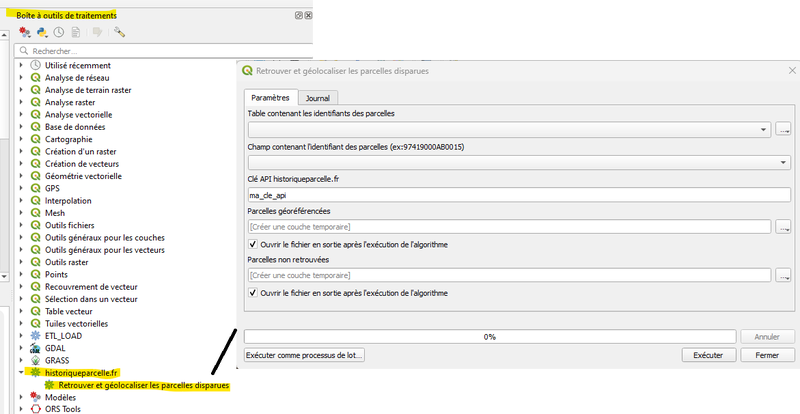
Task: Open the results viewer document icon
Action: point(76,32)
